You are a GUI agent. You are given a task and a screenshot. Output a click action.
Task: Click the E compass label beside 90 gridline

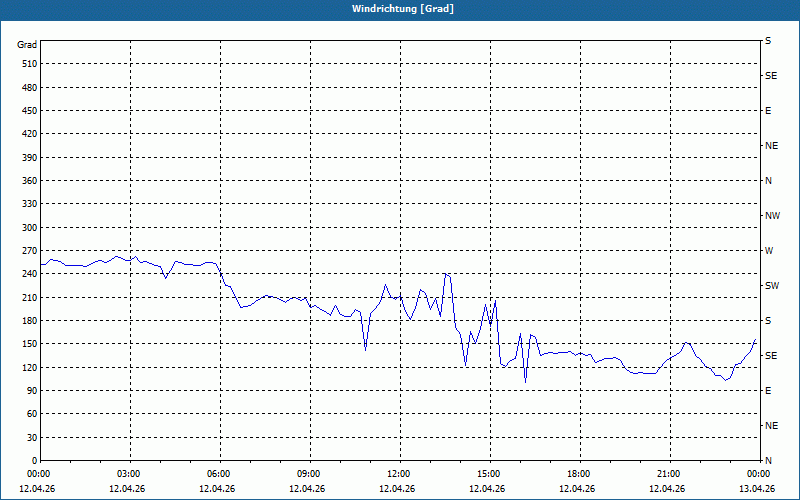pyautogui.click(x=768, y=390)
